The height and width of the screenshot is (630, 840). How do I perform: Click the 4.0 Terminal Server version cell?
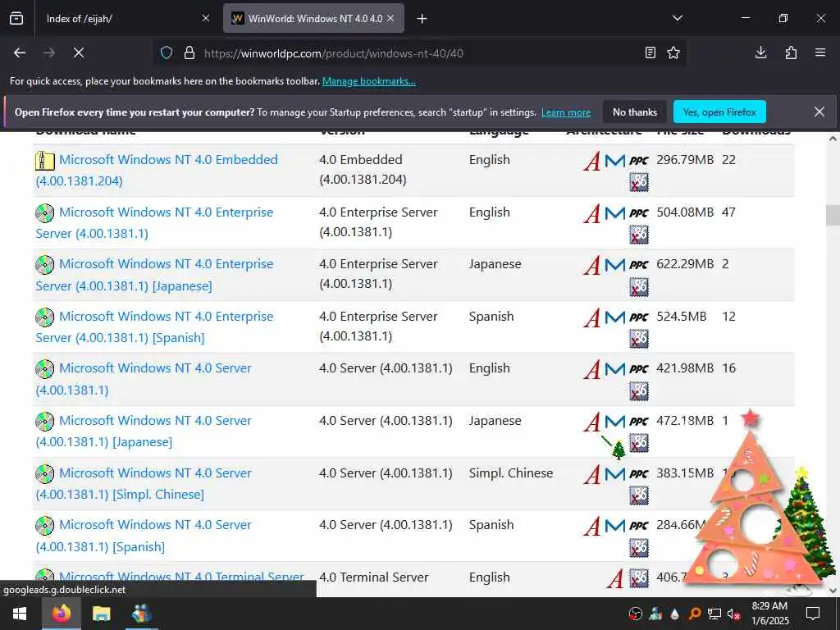(x=374, y=577)
